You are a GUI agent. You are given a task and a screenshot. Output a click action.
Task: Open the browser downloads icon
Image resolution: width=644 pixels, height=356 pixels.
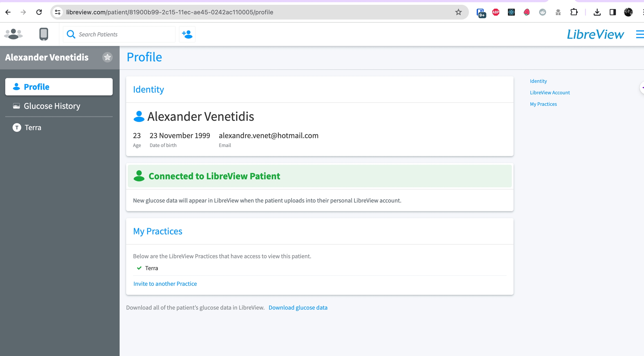597,12
